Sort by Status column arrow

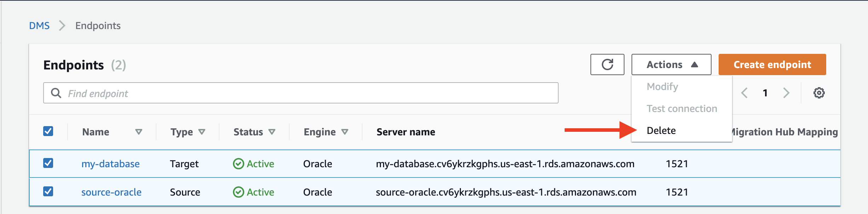(272, 132)
